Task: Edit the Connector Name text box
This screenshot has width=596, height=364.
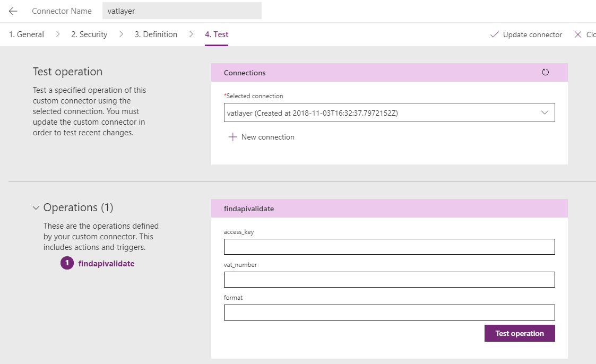Action: click(x=182, y=11)
